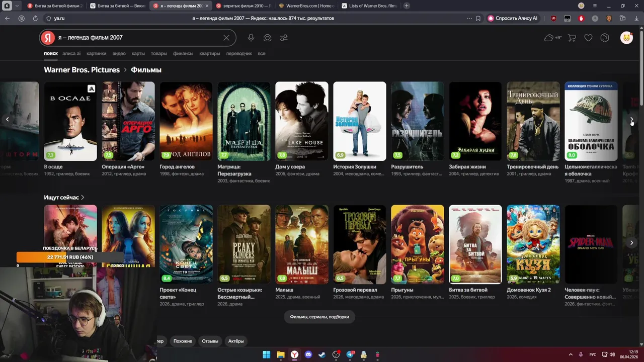Click the Грозовой перевал title text
Viewport: 644px width, 362px height.
(x=355, y=290)
